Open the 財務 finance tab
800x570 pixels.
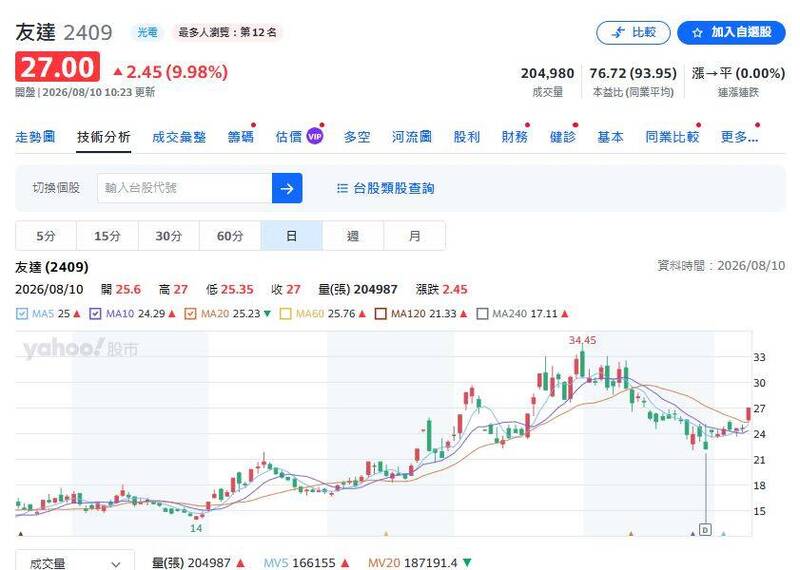coord(514,137)
